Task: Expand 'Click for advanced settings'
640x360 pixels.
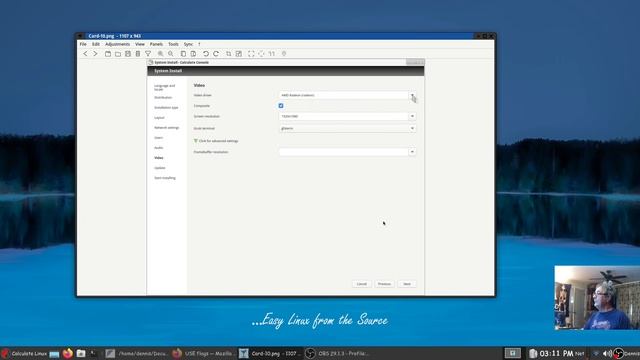Action: (x=216, y=141)
